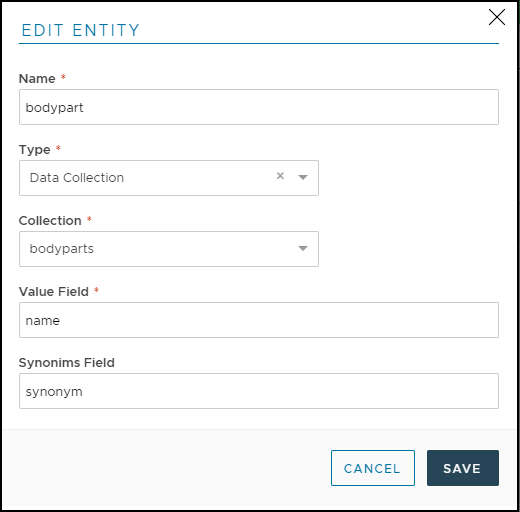Click the Type field label
This screenshot has width=520, height=512.
point(35,150)
